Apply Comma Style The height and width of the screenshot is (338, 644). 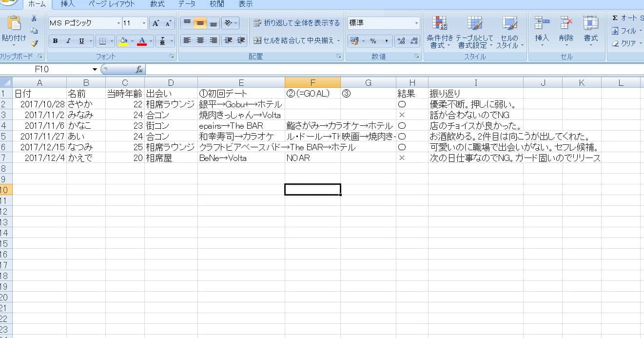(386, 41)
